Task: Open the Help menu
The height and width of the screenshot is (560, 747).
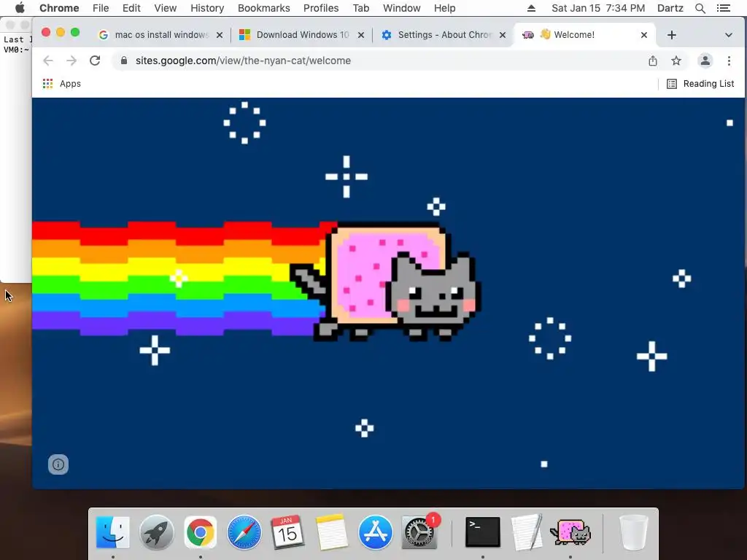Action: point(444,8)
